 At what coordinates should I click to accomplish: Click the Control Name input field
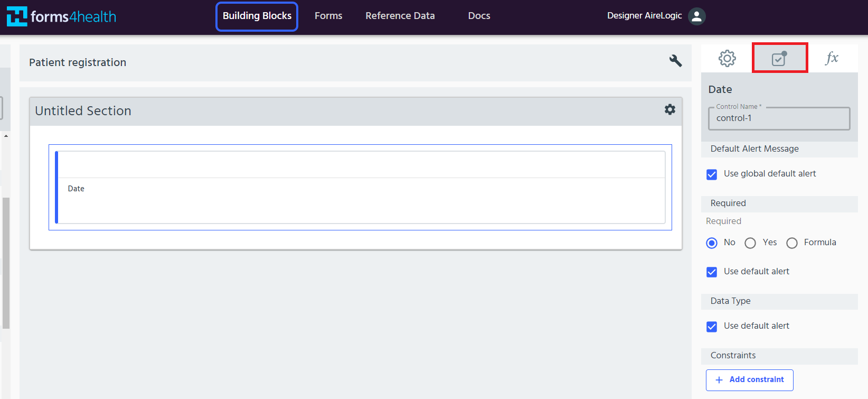pyautogui.click(x=779, y=118)
